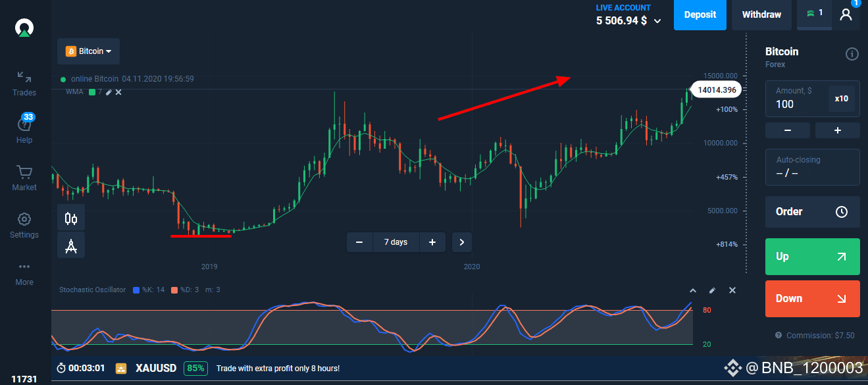Place an Up trade
This screenshot has width=868, height=385.
click(x=813, y=257)
